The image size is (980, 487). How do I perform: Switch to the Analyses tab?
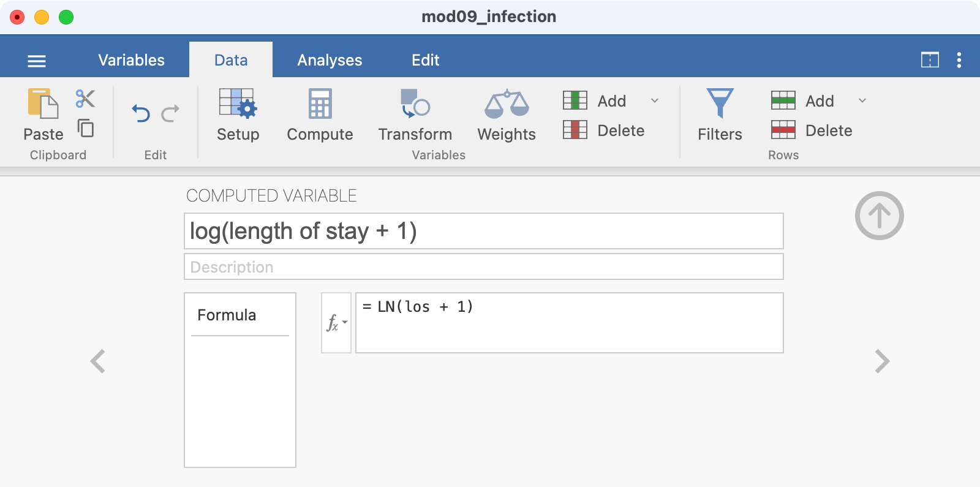click(x=330, y=60)
